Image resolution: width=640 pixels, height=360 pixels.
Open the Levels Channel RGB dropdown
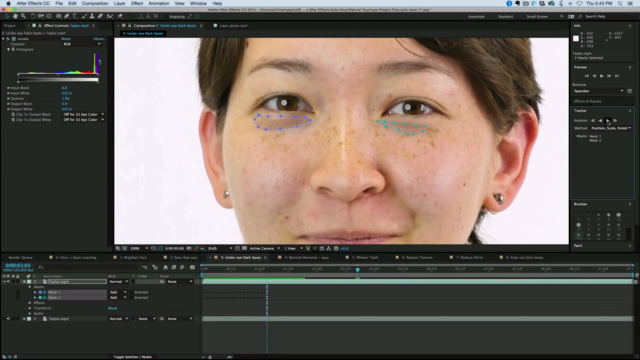[82, 44]
